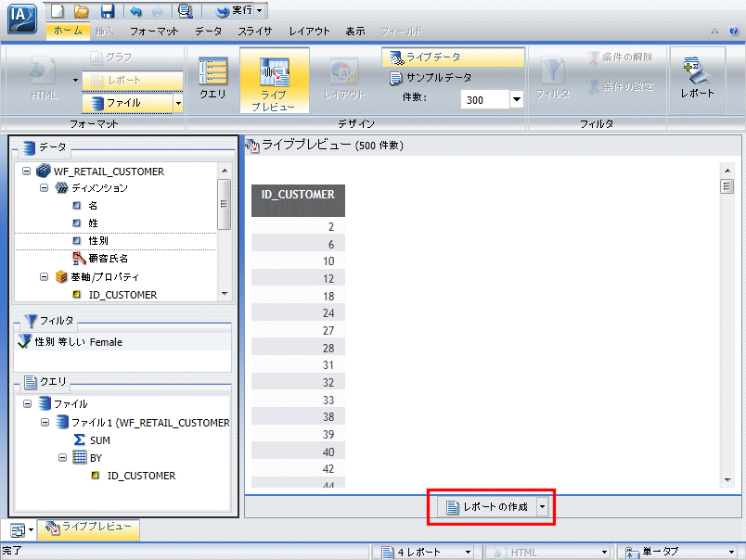Click the 件数 value field showing 300

click(x=484, y=100)
